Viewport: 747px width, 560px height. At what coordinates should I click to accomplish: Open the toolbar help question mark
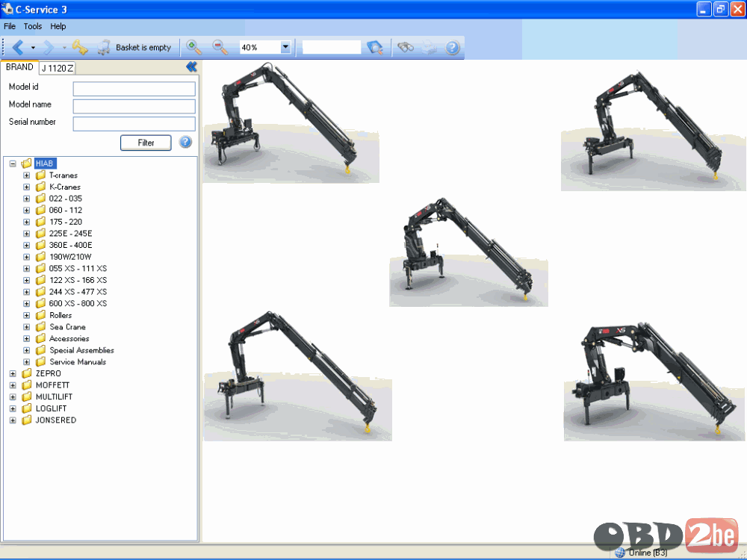(452, 47)
